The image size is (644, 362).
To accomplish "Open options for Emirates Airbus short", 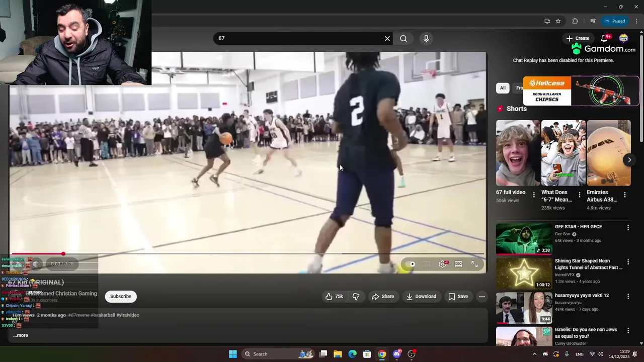I will tap(625, 195).
